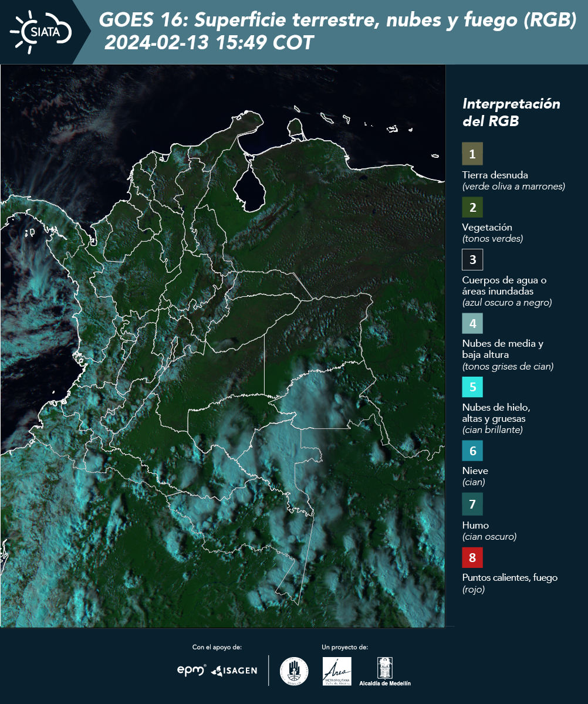Select legend swatch 4 Nubes de media
Image resolution: width=588 pixels, height=704 pixels.
(x=472, y=323)
